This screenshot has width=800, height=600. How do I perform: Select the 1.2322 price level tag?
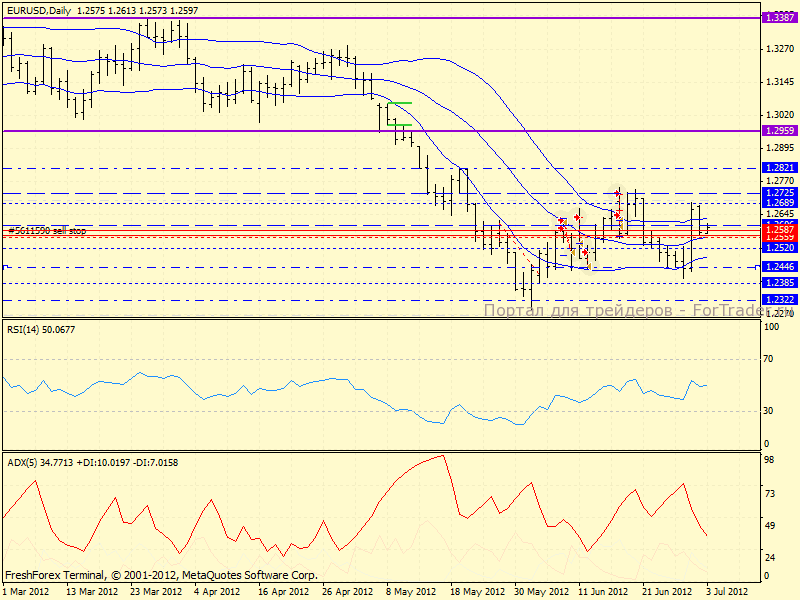point(777,299)
